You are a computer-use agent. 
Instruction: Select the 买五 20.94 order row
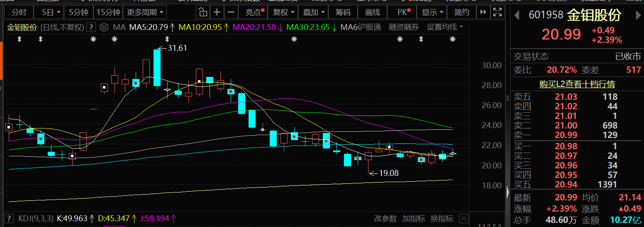[577, 185]
